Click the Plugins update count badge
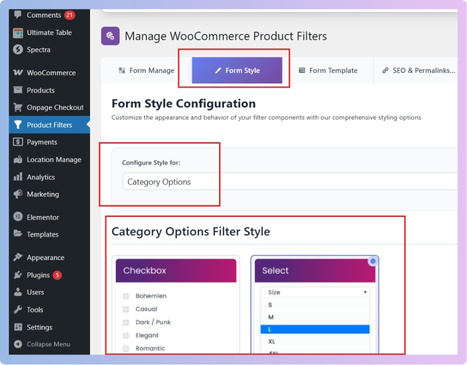The image size is (467, 365). coord(57,275)
